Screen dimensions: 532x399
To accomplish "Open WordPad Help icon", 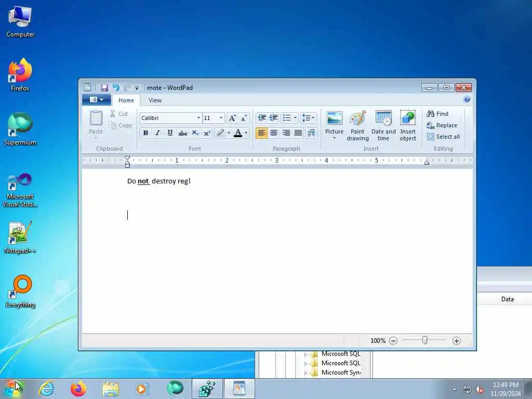I will tap(467, 99).
